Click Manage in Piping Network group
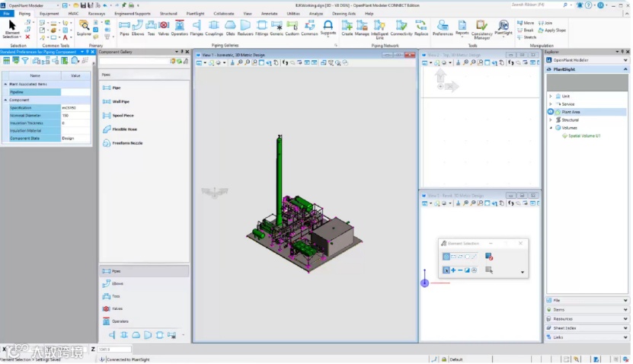The height and width of the screenshot is (364, 633). 362,28
